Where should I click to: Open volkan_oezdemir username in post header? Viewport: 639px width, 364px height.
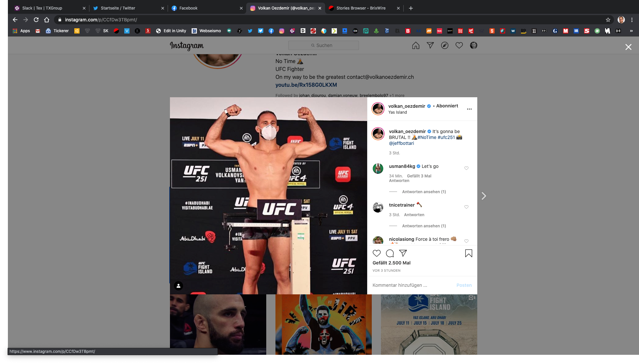407,106
